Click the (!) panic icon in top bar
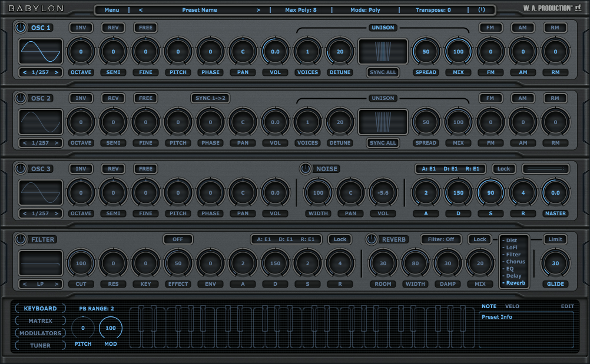This screenshot has width=590, height=364. click(482, 10)
